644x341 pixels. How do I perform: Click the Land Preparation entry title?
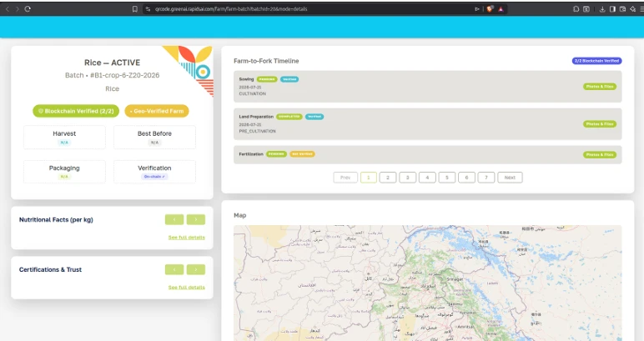tap(256, 117)
